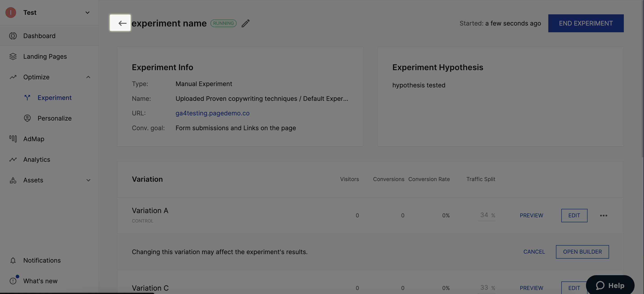
Task: Click the Experiment Info heading
Action: click(x=162, y=67)
